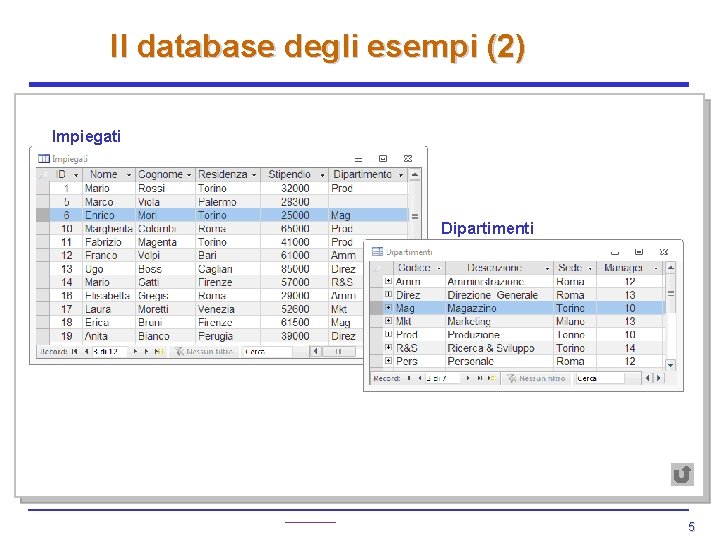Open the Cognome column filter dropdown

[x=189, y=175]
